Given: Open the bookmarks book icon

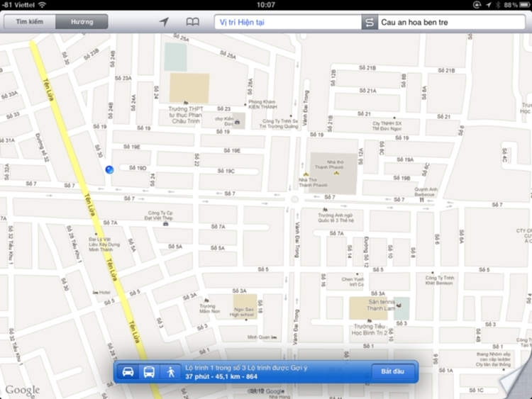Looking at the screenshot, I should 193,22.
